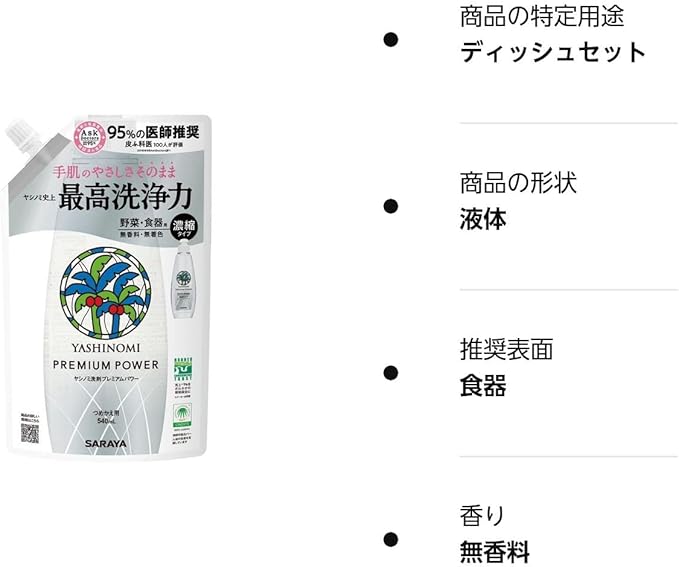679x567 pixels.
Task: Click the pink Ask Doctors badge
Action: tap(89, 137)
